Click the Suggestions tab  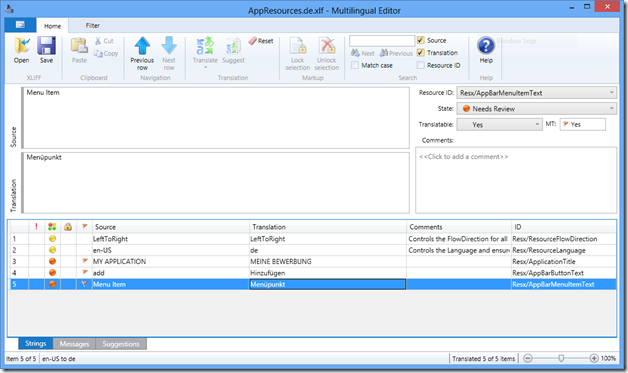121,344
